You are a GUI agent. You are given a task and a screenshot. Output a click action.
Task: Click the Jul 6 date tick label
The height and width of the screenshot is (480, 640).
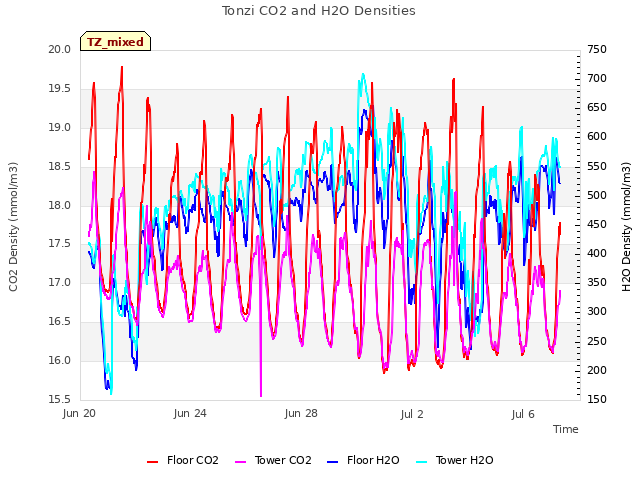pos(523,414)
